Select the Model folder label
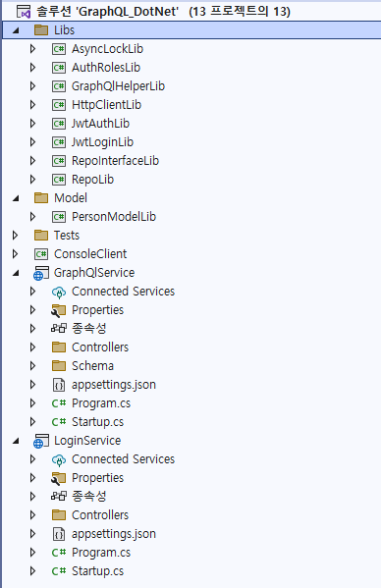 pos(71,198)
